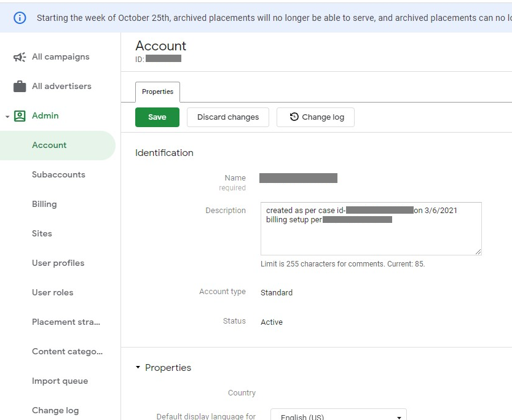This screenshot has width=512, height=420.
Task: Click Discard changes button
Action: tap(228, 117)
